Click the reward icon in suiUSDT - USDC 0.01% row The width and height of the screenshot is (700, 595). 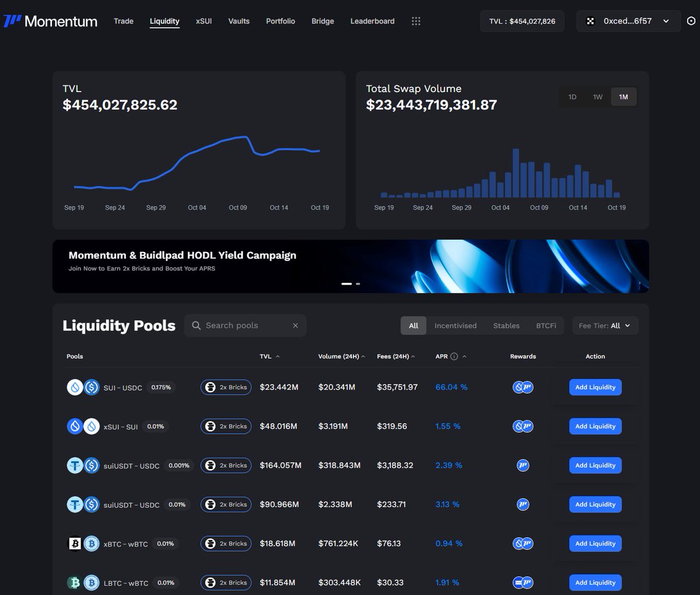(523, 505)
